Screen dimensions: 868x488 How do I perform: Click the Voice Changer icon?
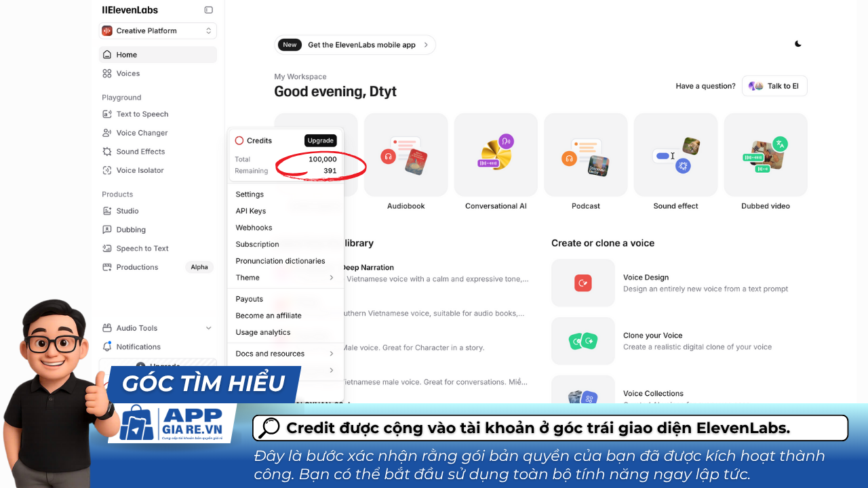107,133
